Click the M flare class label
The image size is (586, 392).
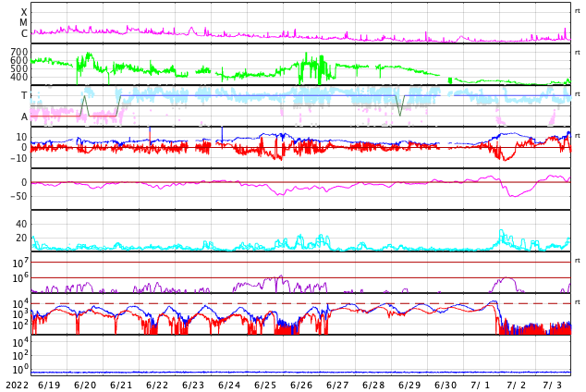point(23,23)
